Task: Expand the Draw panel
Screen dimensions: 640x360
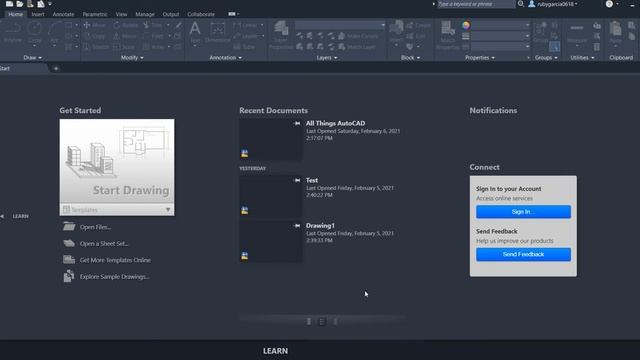Action: pyautogui.click(x=32, y=58)
